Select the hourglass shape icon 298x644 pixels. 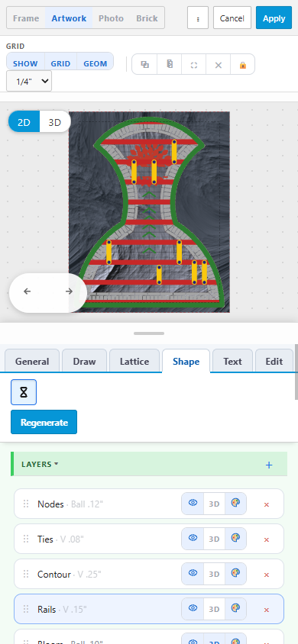coord(24,392)
